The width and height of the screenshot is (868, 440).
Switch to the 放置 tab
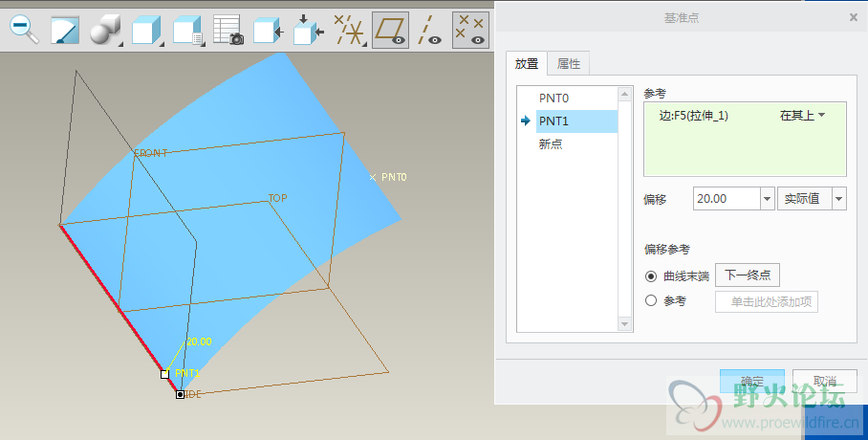527,64
